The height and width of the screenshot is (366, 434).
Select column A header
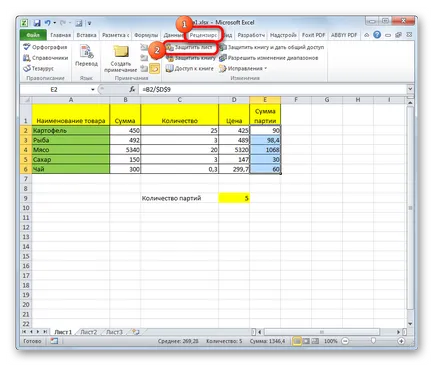tap(71, 100)
